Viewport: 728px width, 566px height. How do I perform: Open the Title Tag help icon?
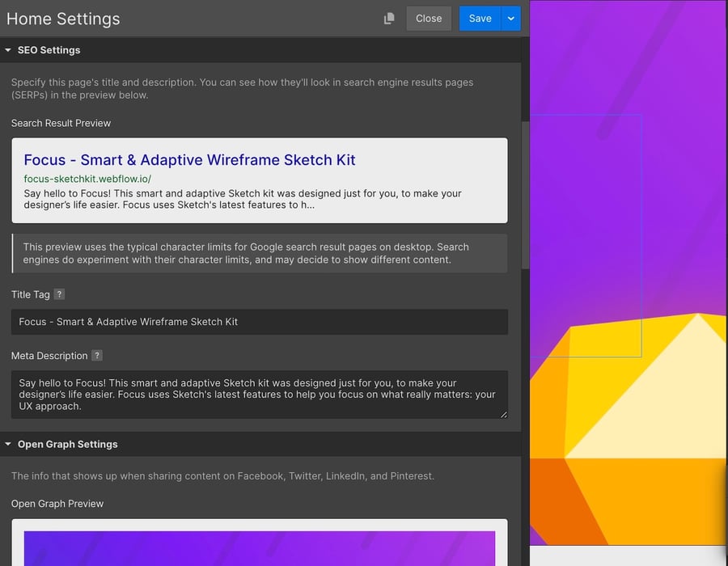click(59, 294)
